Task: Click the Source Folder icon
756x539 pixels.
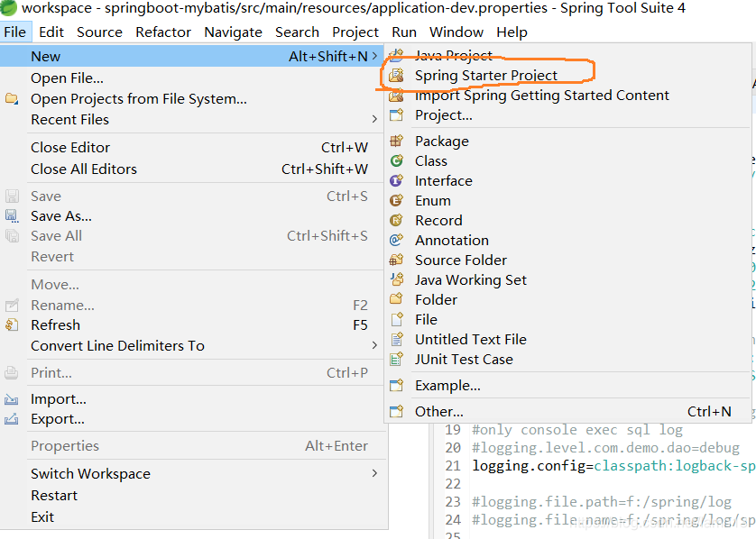Action: point(396,260)
